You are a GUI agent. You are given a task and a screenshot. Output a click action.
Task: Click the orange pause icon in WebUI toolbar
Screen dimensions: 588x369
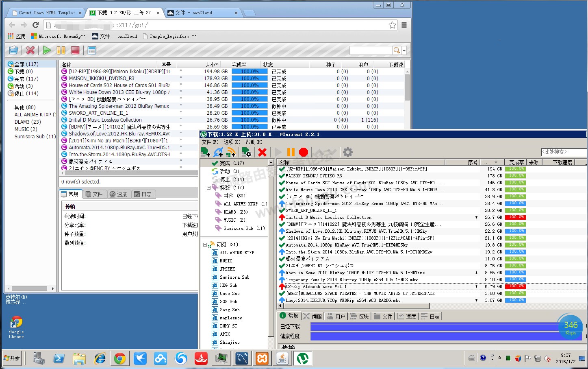[x=61, y=50]
